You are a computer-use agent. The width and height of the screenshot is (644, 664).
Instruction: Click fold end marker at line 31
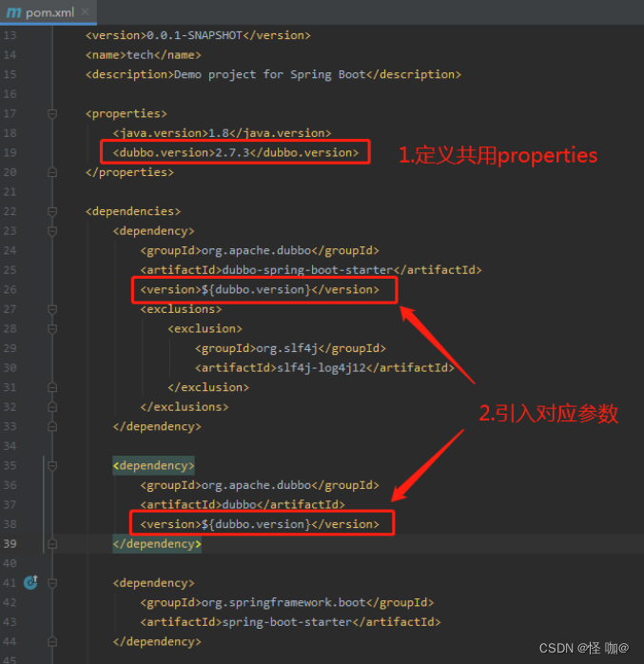tap(52, 387)
